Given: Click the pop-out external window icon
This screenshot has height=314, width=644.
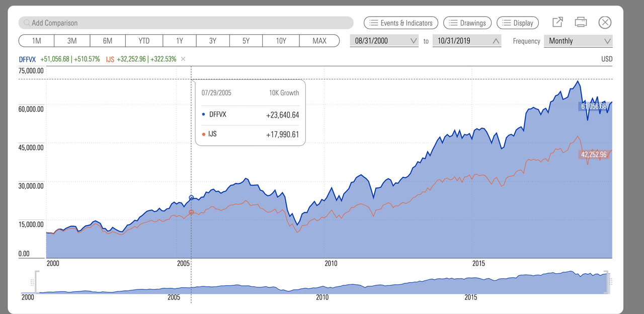Looking at the screenshot, I should point(557,22).
